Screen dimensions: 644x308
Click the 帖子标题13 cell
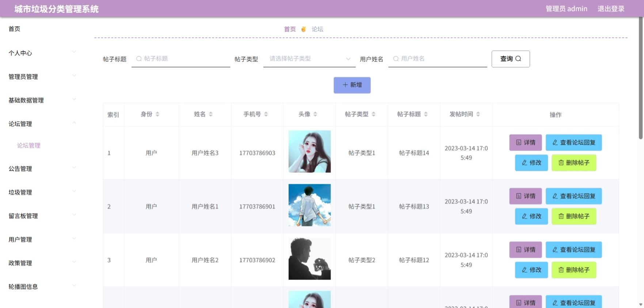(x=414, y=207)
